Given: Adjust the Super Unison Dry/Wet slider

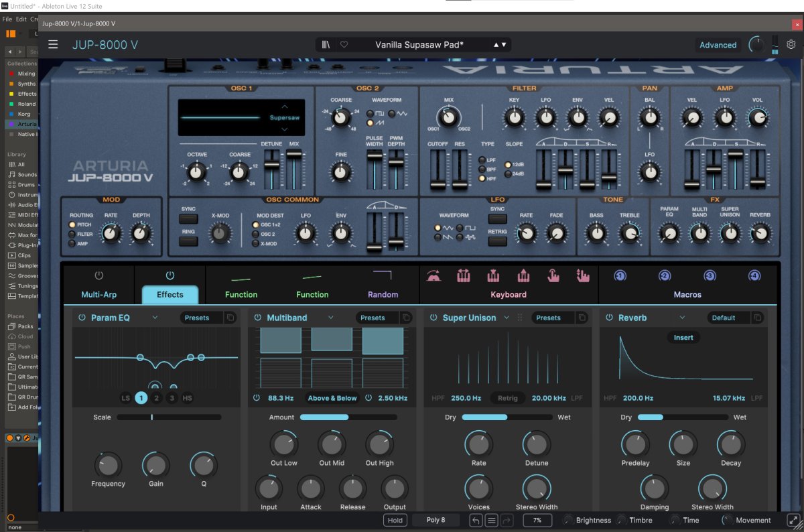Looking at the screenshot, I should [x=509, y=417].
